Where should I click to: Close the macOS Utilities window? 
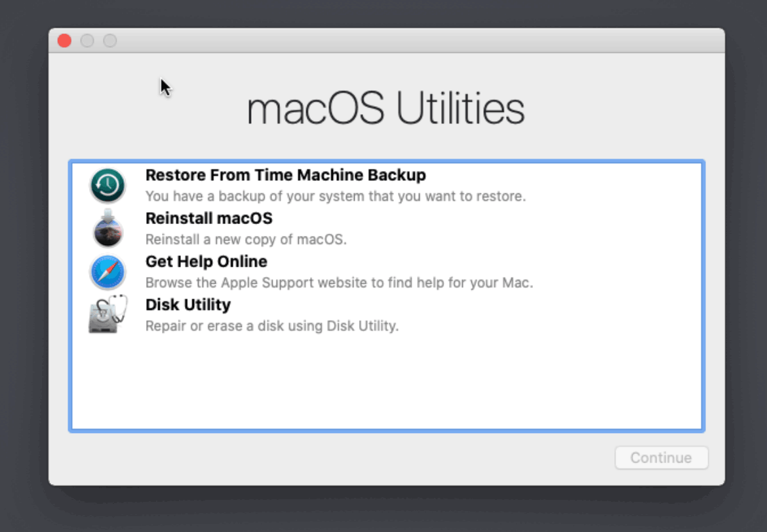(64, 41)
